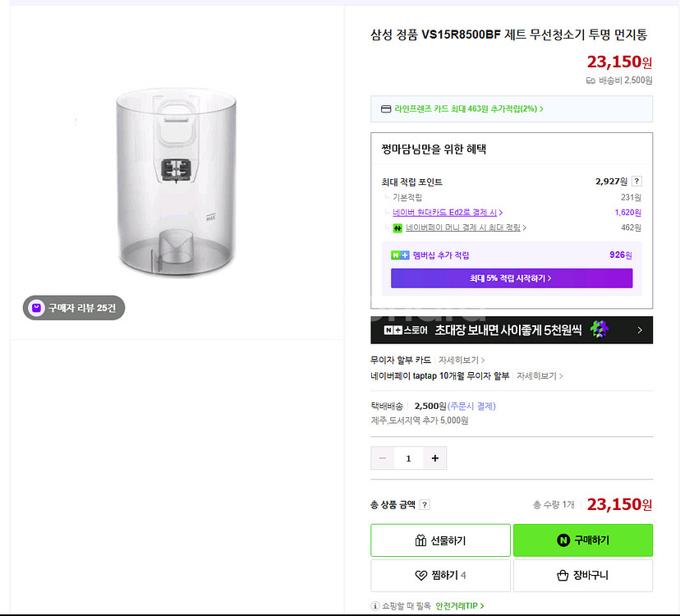Viewport: 680px width, 616px height.
Task: Click the 선물하기 gift button
Action: pos(440,540)
